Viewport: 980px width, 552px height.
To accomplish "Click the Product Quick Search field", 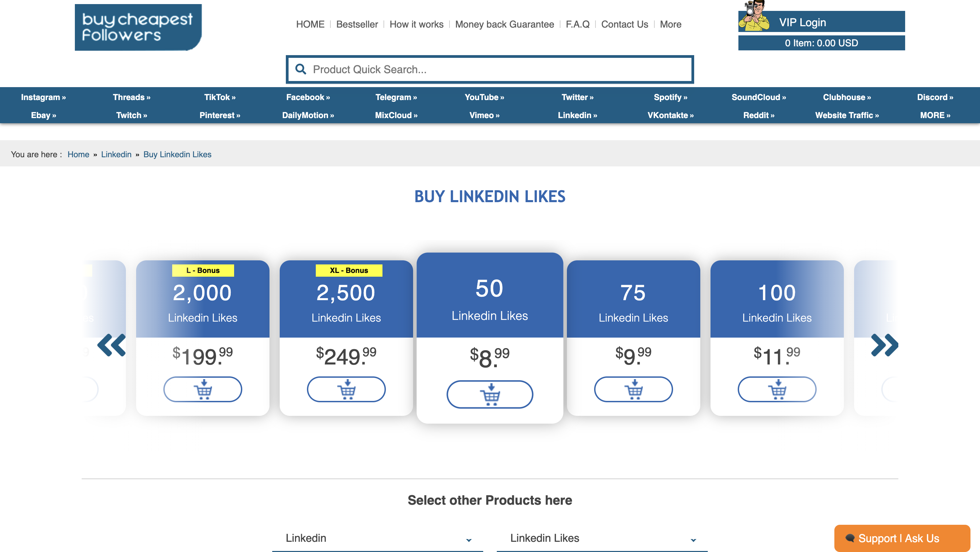I will coord(490,69).
